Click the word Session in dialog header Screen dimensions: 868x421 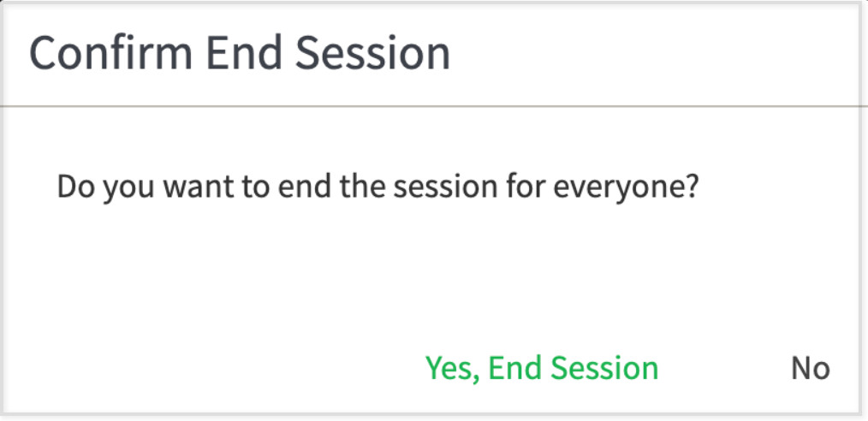click(372, 54)
